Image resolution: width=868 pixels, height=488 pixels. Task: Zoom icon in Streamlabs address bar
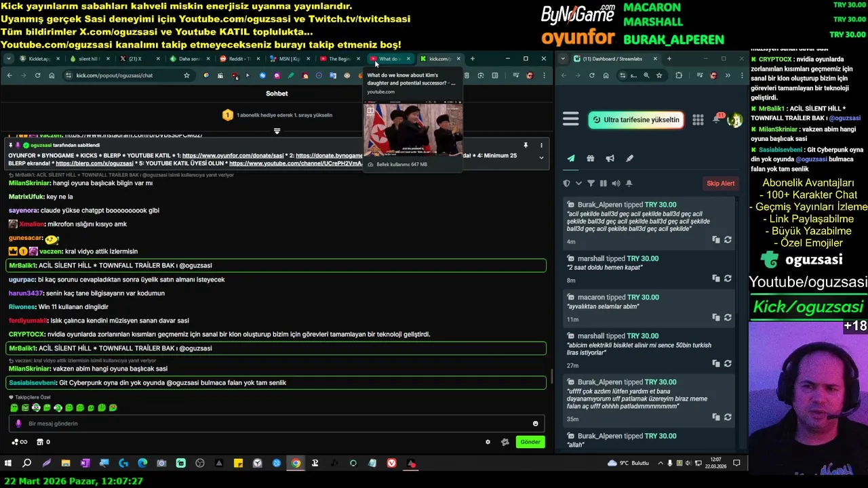point(646,75)
